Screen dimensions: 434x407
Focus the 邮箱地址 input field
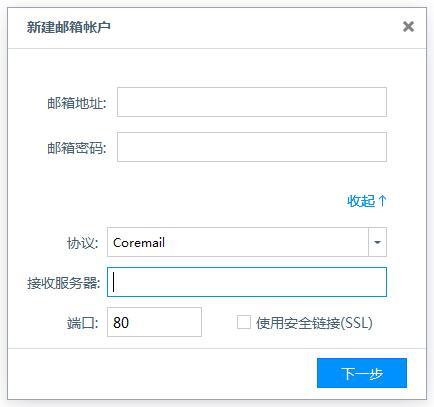[252, 102]
